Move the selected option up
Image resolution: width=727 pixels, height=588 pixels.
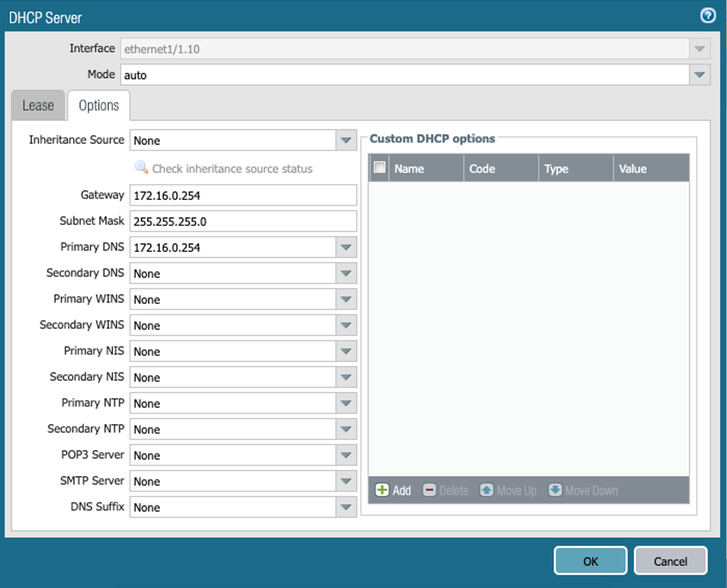point(509,490)
